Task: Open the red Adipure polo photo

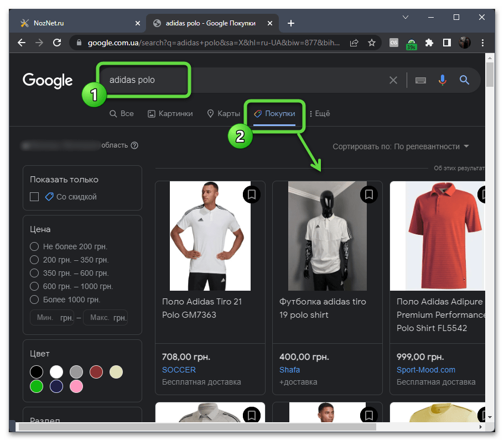Action: [x=438, y=236]
